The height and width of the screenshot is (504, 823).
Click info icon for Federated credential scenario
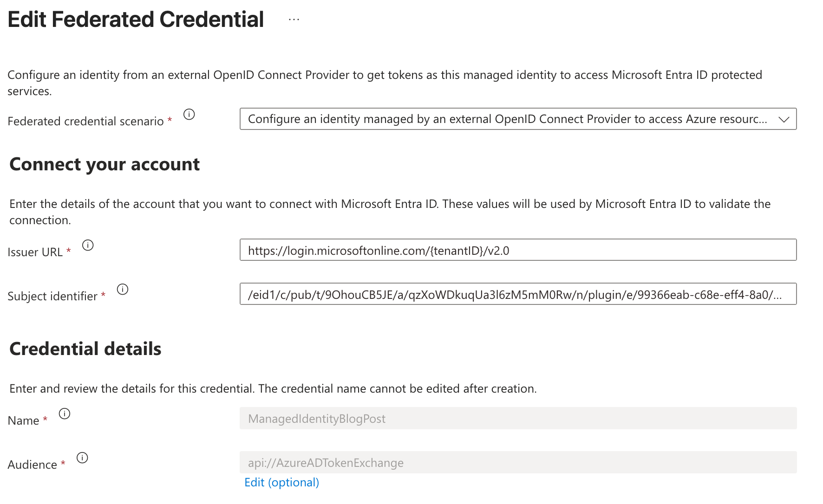[189, 114]
